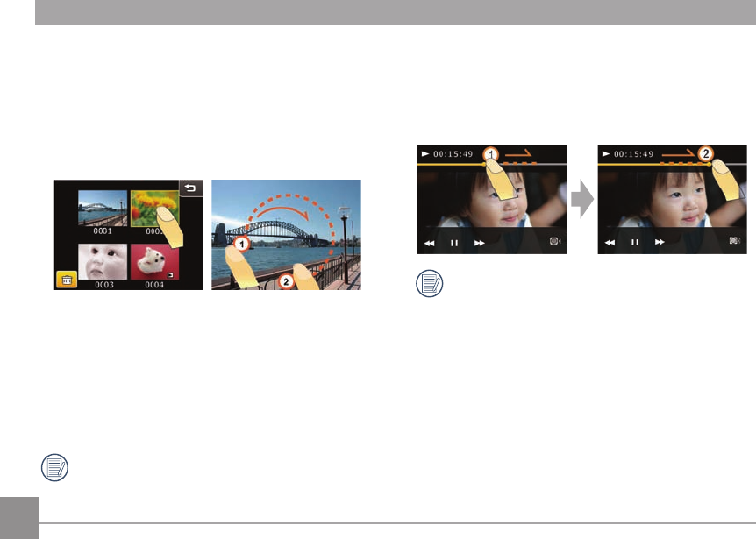Screen dimensions: 756x539
Task: Open the baby photo thumbnail 0003
Action: 103,261
